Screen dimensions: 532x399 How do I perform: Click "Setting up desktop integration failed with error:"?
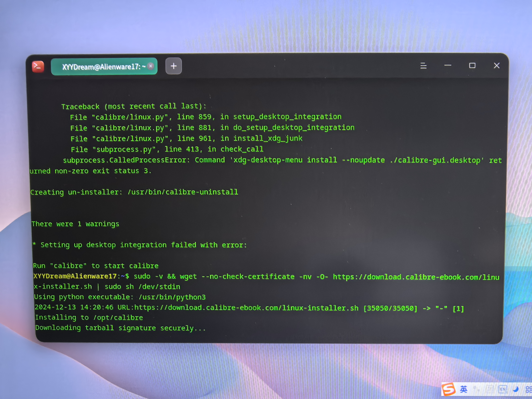coord(144,245)
